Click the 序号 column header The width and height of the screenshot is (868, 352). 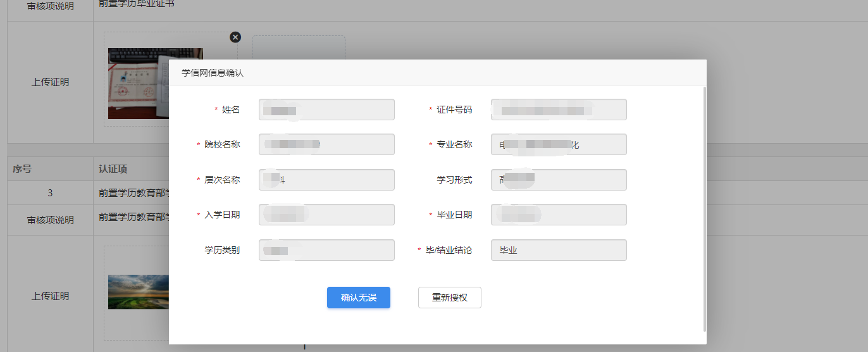pos(22,169)
